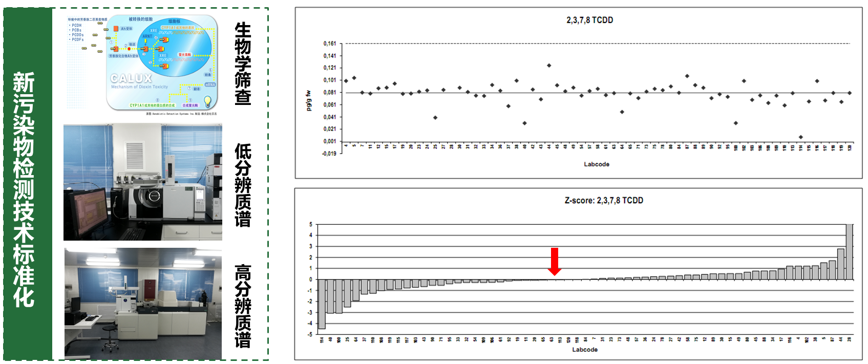The image size is (868, 364).
Task: Open the bottom laboratory room photo
Action: pos(143,303)
